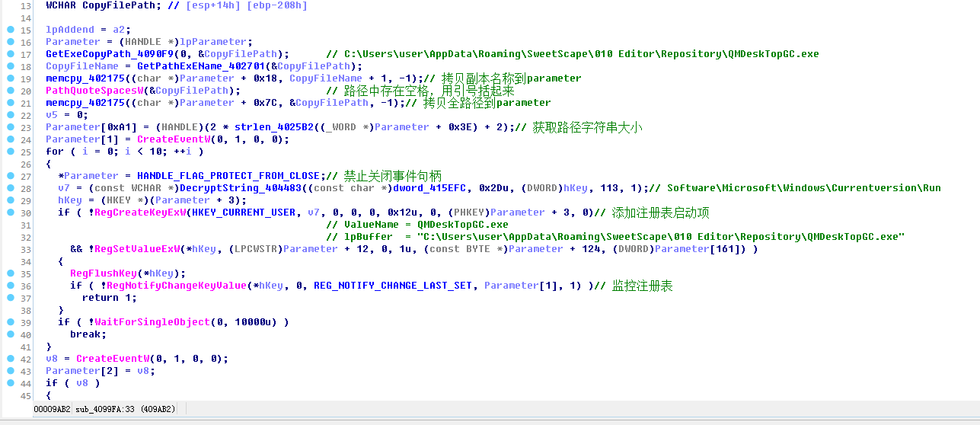This screenshot has width=980, height=425.
Task: Set breakpoint at line 36 RegNotifyChangeKeyValue
Action: (11, 286)
